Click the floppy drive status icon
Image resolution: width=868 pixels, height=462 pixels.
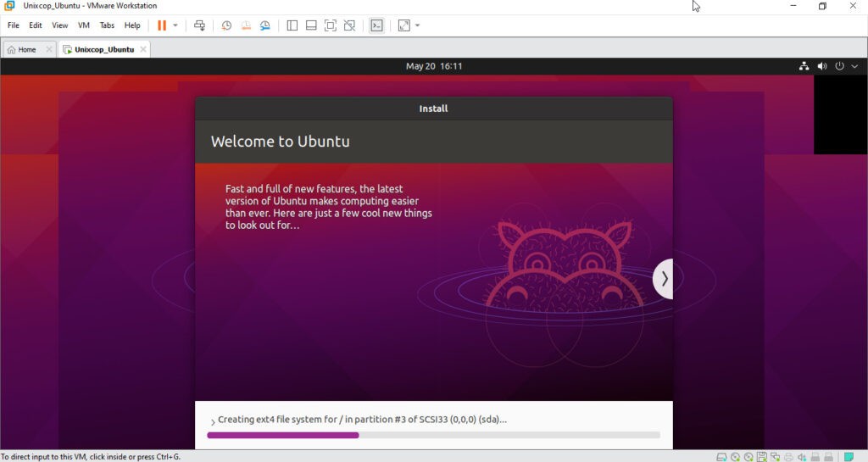(x=762, y=457)
